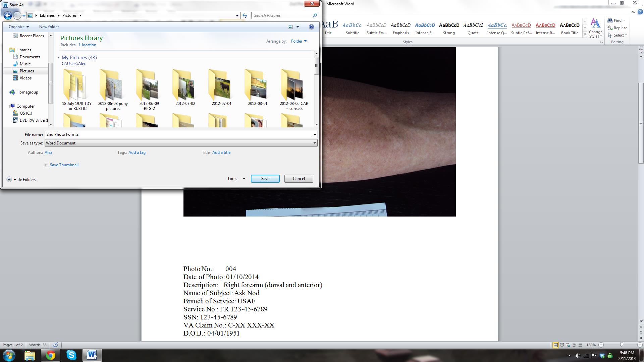Click the back navigation arrow in Save As
The width and height of the screenshot is (644, 362).
tap(8, 15)
